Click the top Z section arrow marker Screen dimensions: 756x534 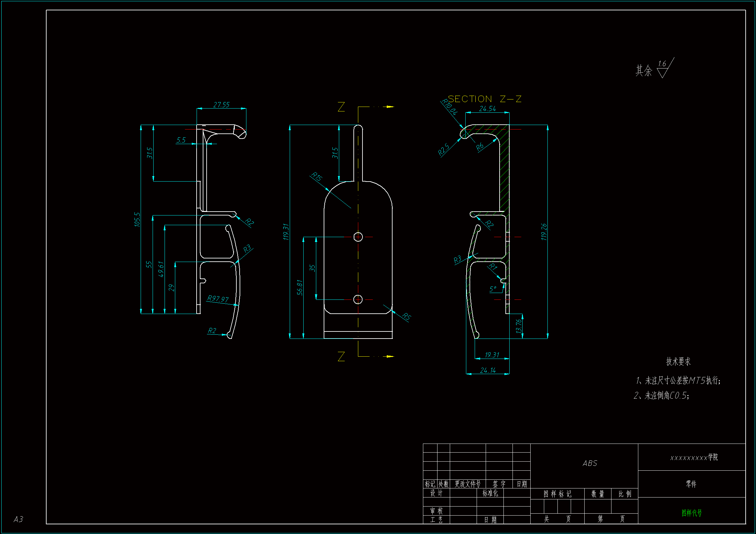point(390,107)
